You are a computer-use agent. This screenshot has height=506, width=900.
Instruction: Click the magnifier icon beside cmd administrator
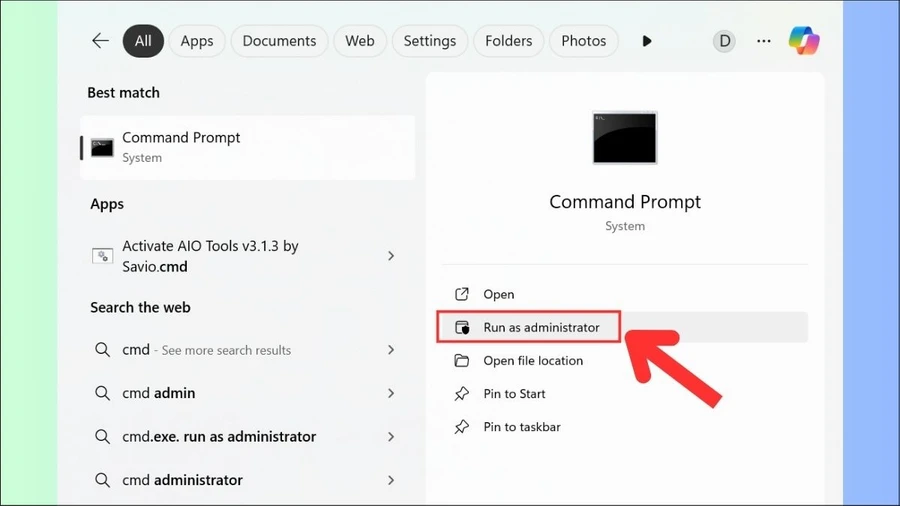(x=102, y=480)
